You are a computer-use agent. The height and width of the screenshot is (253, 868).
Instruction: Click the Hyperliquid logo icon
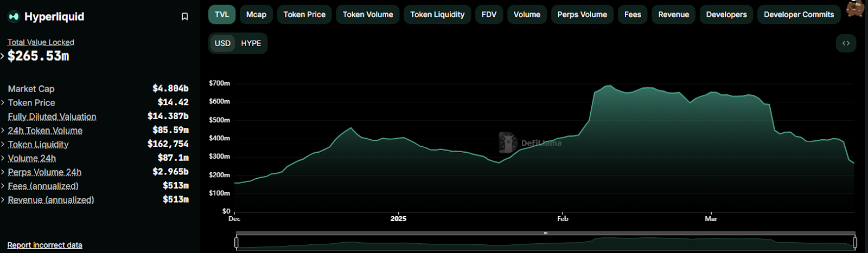pyautogui.click(x=14, y=17)
